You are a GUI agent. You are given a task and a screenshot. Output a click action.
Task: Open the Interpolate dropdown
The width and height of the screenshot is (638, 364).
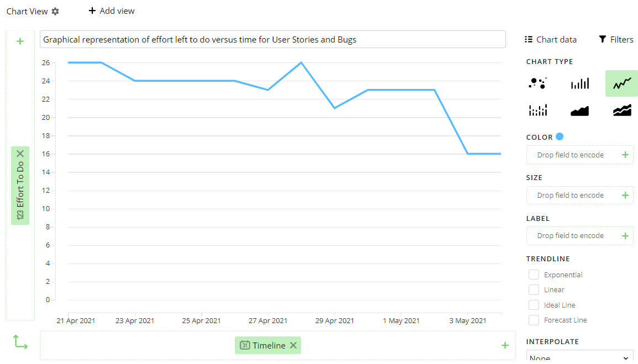coord(579,356)
